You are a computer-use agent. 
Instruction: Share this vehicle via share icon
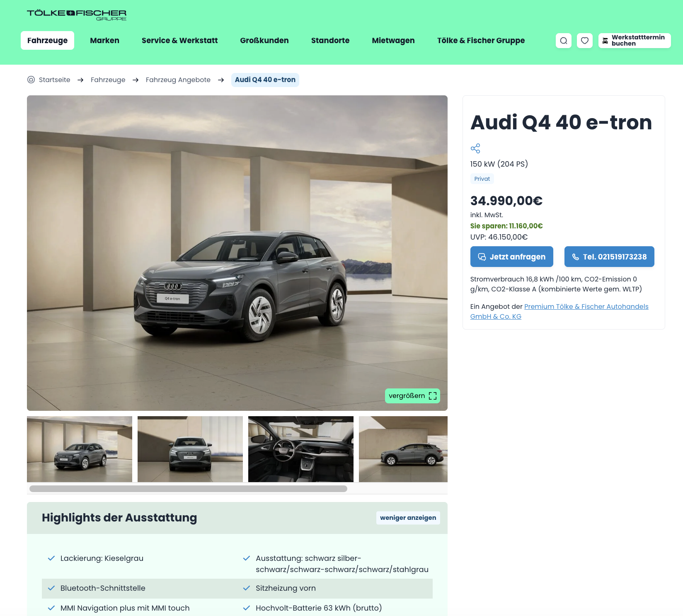pyautogui.click(x=475, y=148)
